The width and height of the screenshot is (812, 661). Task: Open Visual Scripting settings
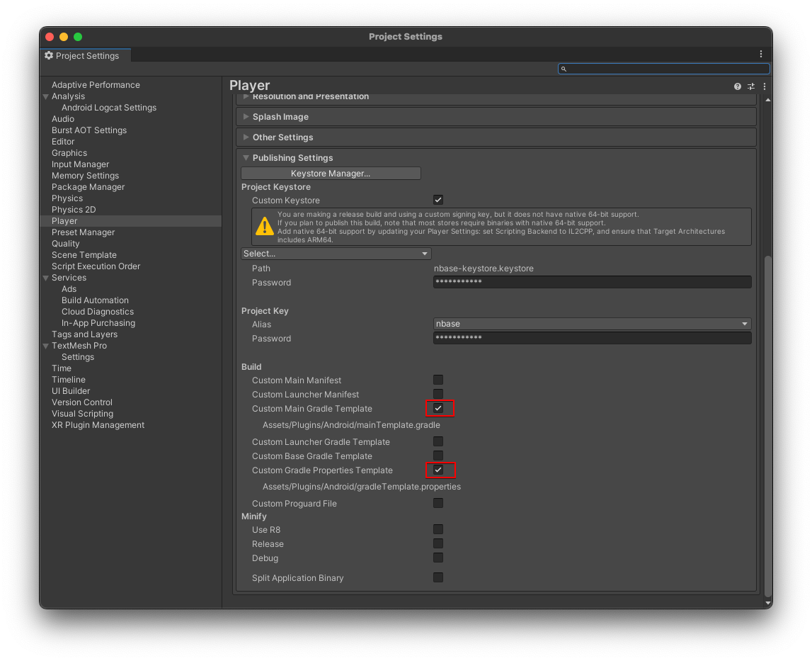pyautogui.click(x=82, y=414)
